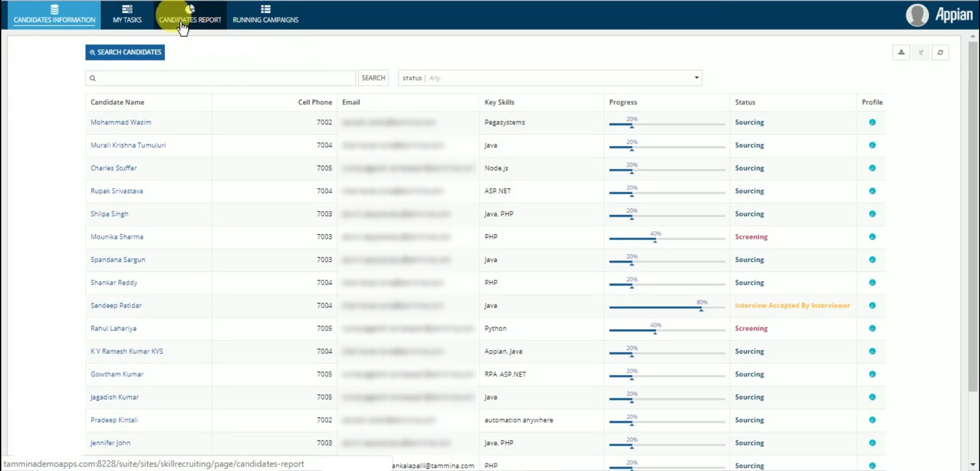Click 'Node.js' key skill cell
The width and height of the screenshot is (980, 471).
(496, 168)
